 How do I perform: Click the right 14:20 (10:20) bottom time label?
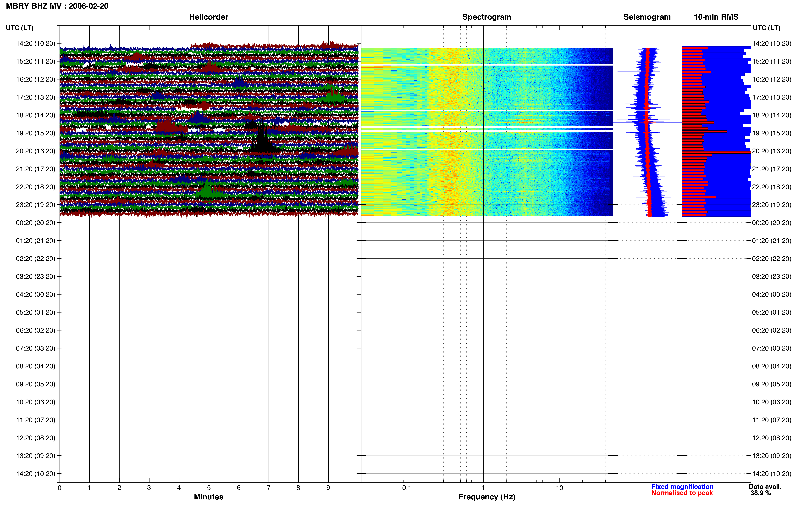click(x=772, y=474)
